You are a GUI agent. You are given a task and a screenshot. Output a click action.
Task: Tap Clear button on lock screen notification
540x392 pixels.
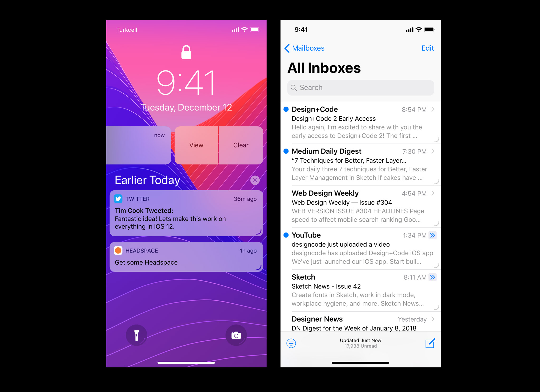click(x=240, y=145)
